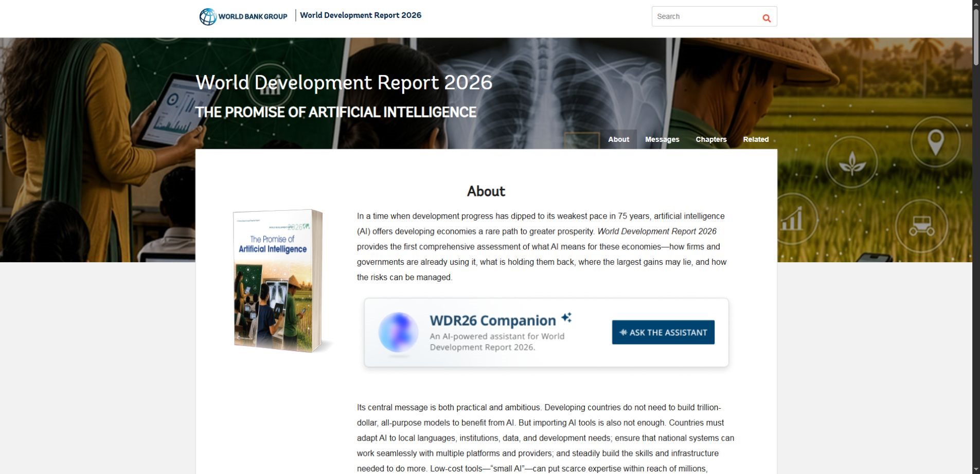Click the plant sprout icon in banner
Image resolution: width=980 pixels, height=474 pixels.
852,163
